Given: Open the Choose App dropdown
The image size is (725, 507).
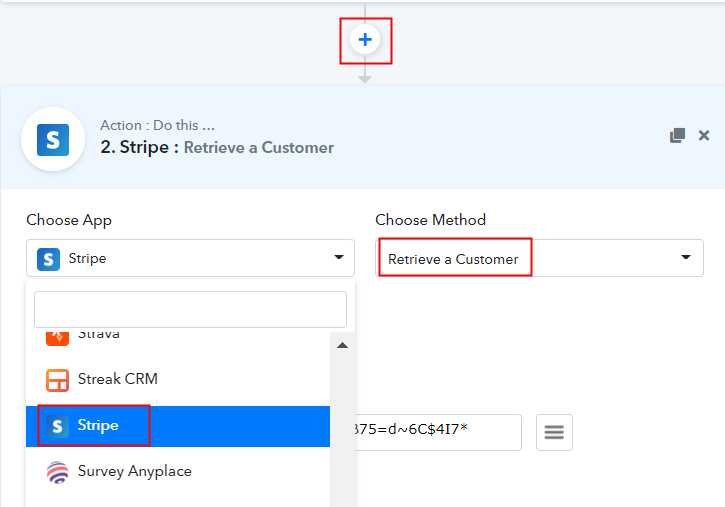Looking at the screenshot, I should [x=190, y=258].
